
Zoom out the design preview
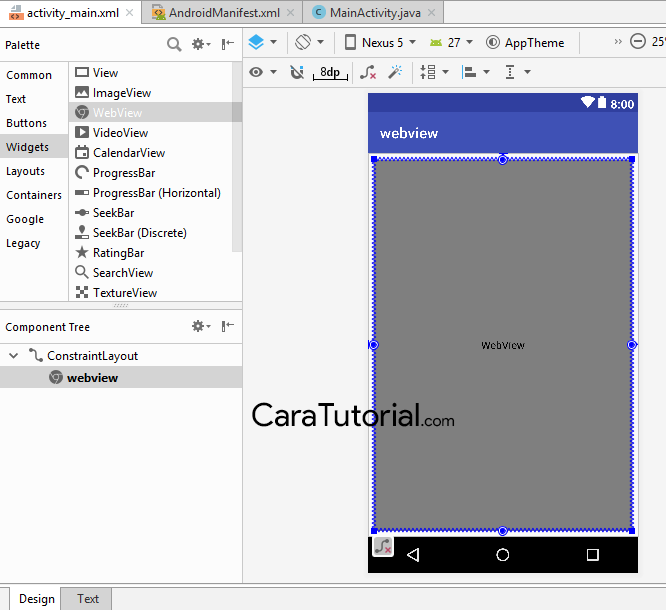[x=638, y=42]
